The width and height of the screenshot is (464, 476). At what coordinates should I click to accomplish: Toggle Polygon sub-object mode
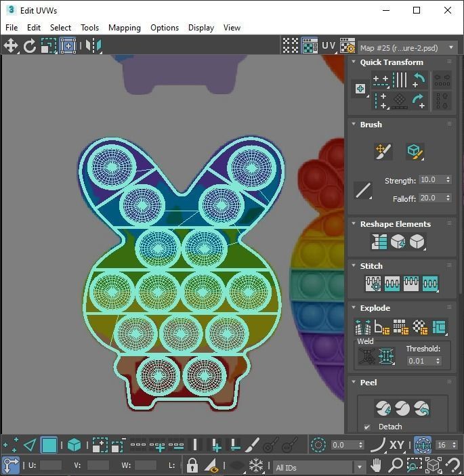[49, 445]
